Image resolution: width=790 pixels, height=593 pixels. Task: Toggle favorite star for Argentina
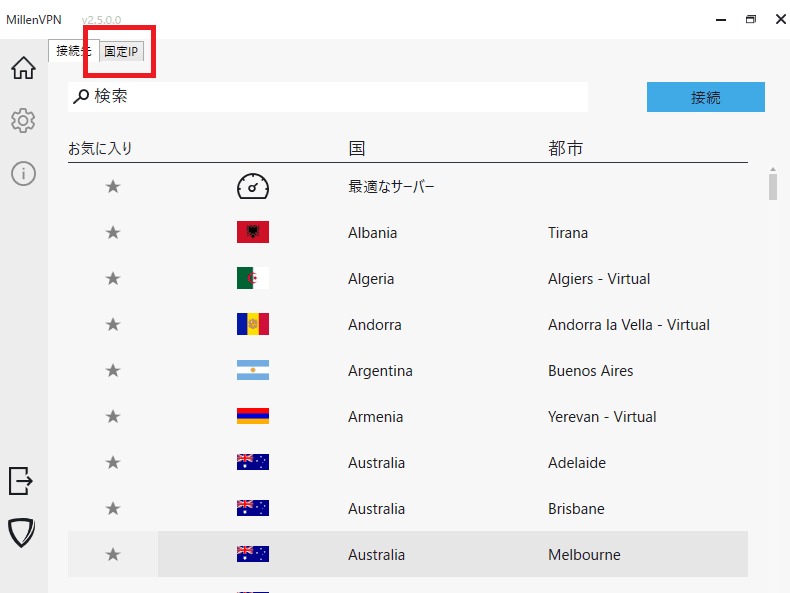pyautogui.click(x=113, y=370)
